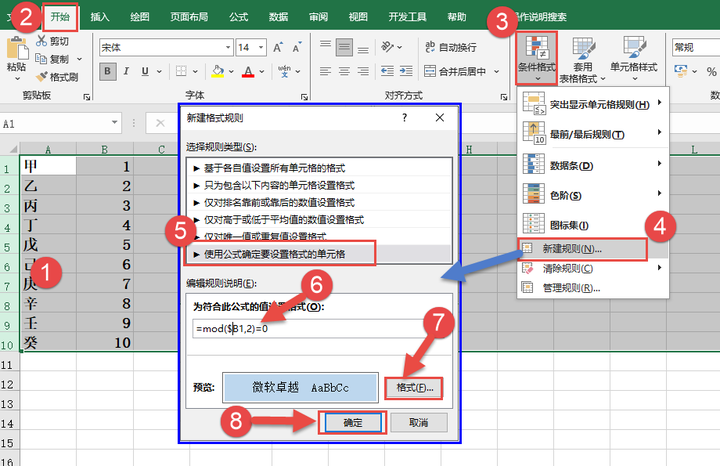720x466 pixels.
Task: Open 突出显示单元格规则 submenu
Action: [593, 104]
